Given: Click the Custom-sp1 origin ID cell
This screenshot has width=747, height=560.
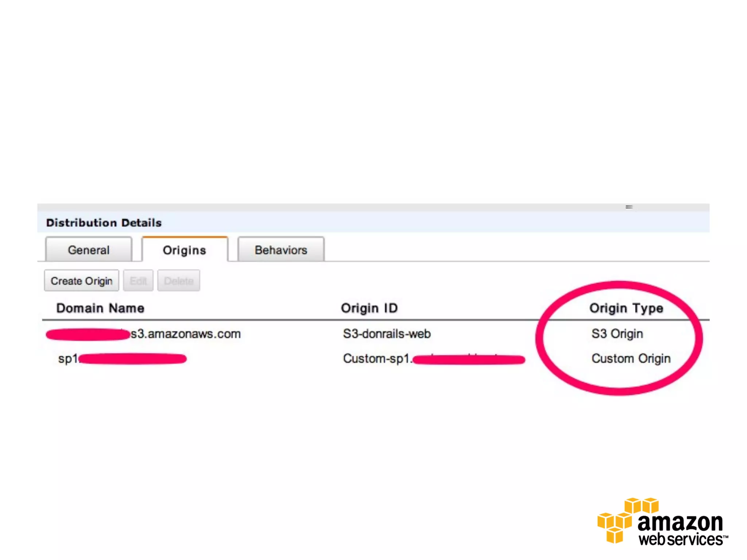Looking at the screenshot, I should pos(377,358).
